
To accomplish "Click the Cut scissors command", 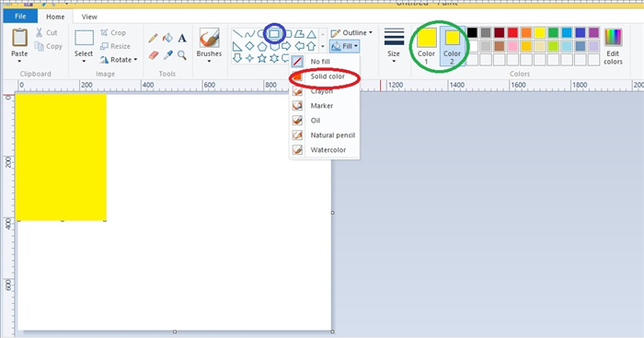I will tap(46, 32).
